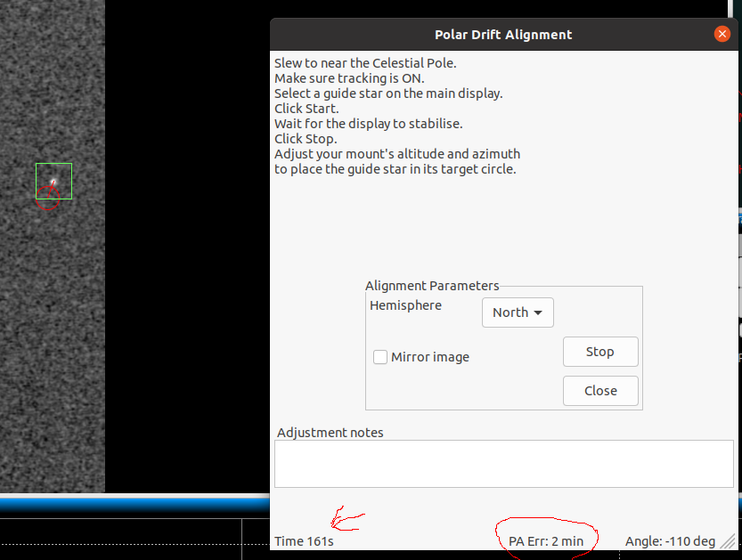Click the 'Wait for the display to stabilise.' line
Viewport: 742px width, 560px height.
pyautogui.click(x=369, y=124)
